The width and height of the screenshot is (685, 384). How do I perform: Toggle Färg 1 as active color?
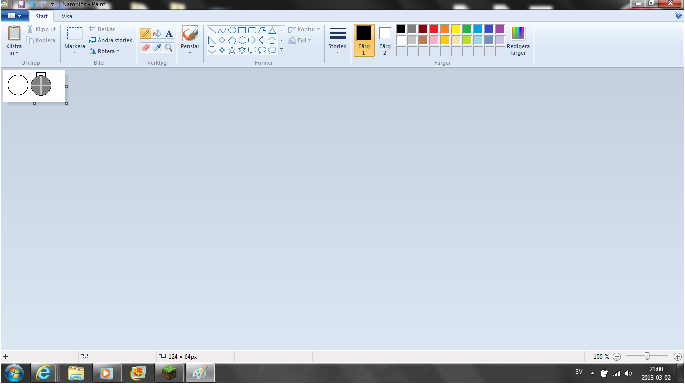[x=364, y=40]
